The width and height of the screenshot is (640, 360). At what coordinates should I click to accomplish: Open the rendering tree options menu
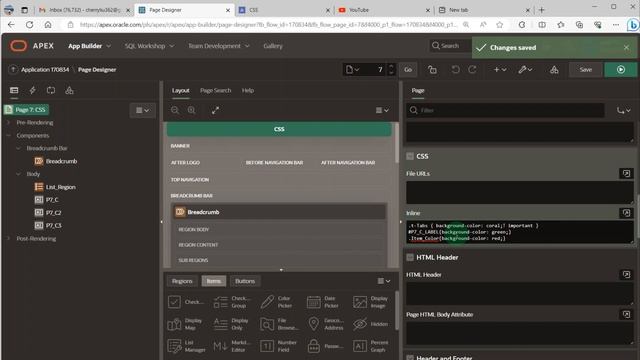[x=142, y=110]
